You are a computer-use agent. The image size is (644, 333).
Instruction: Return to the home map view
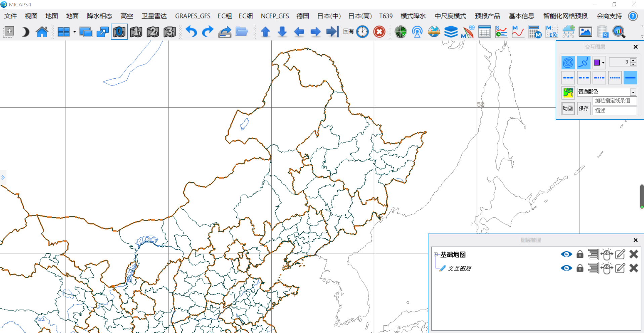tap(42, 32)
